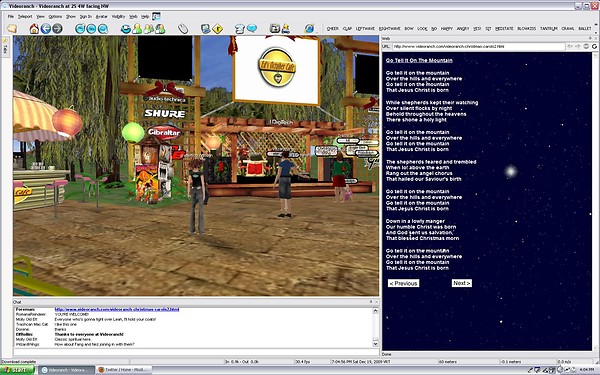Click the Home teleport icon
Viewport: 600px width, 375px height.
pyautogui.click(x=34, y=29)
